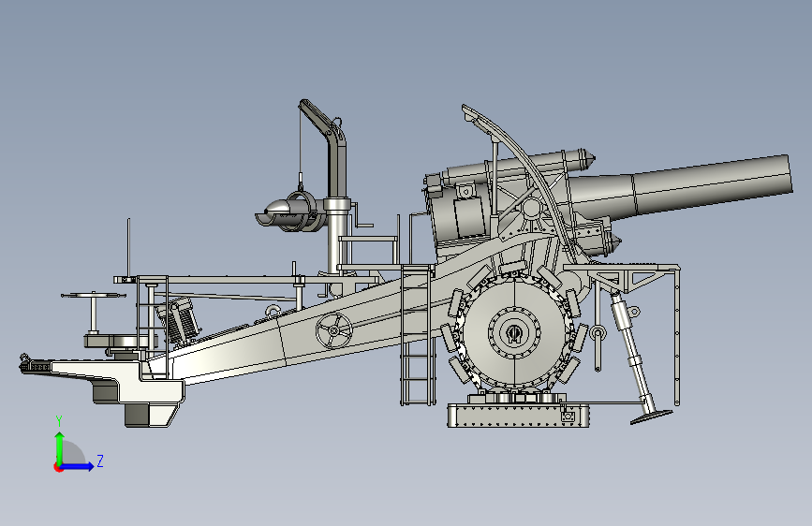
Task: Select the spoked handwheel on the trail
Action: [334, 330]
